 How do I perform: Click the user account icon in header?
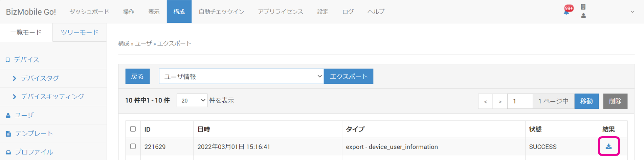(x=583, y=16)
